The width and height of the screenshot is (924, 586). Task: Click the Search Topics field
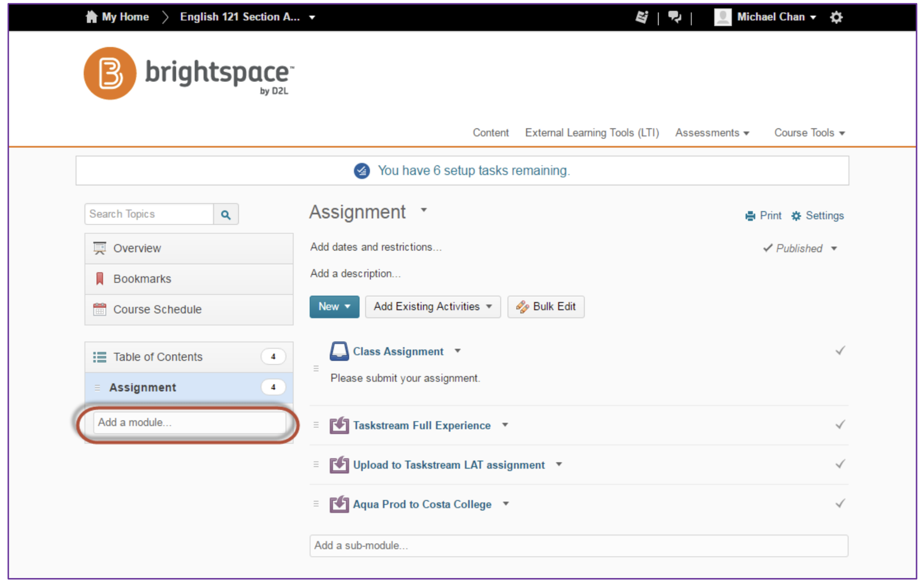coord(149,214)
